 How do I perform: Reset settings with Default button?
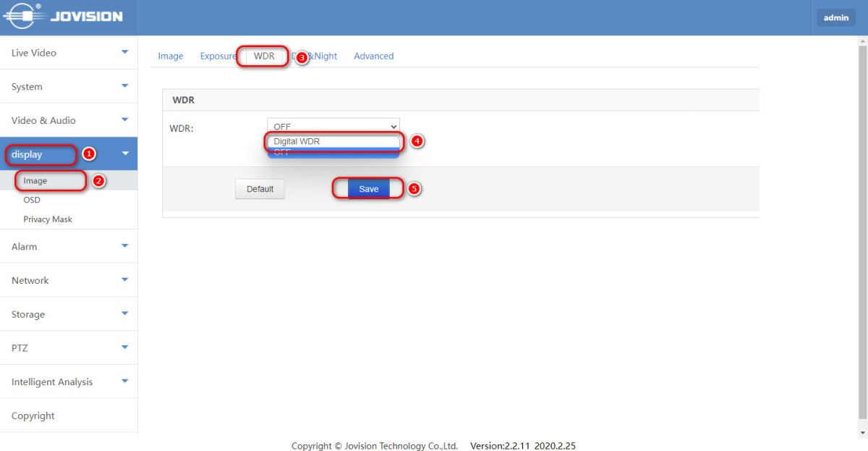click(x=260, y=189)
